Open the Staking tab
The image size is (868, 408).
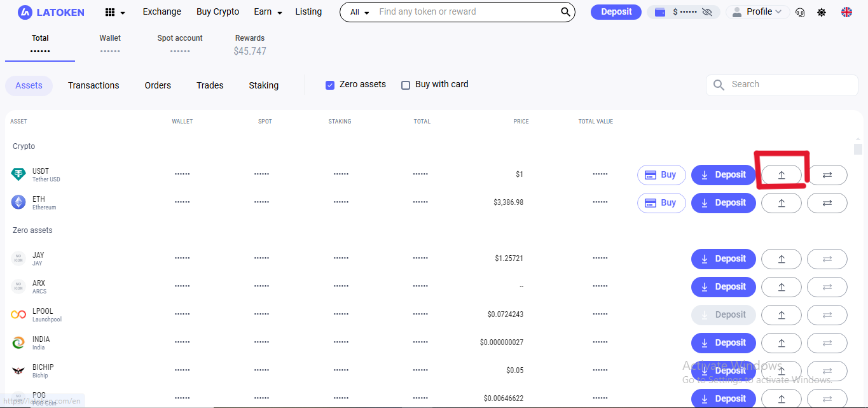263,85
